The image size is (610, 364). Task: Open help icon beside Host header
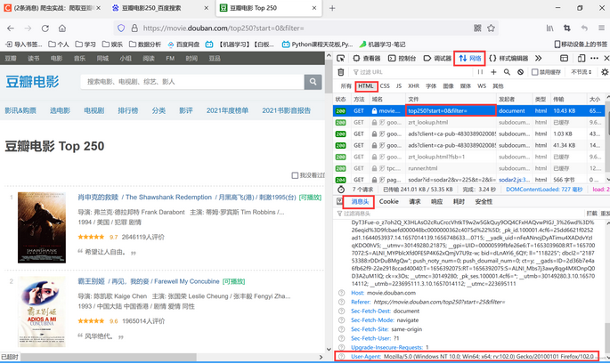click(x=341, y=293)
